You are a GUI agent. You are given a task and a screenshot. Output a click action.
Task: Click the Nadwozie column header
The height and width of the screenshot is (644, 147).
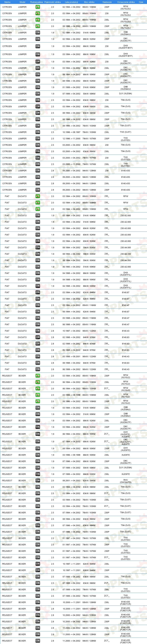(x=107, y=2)
